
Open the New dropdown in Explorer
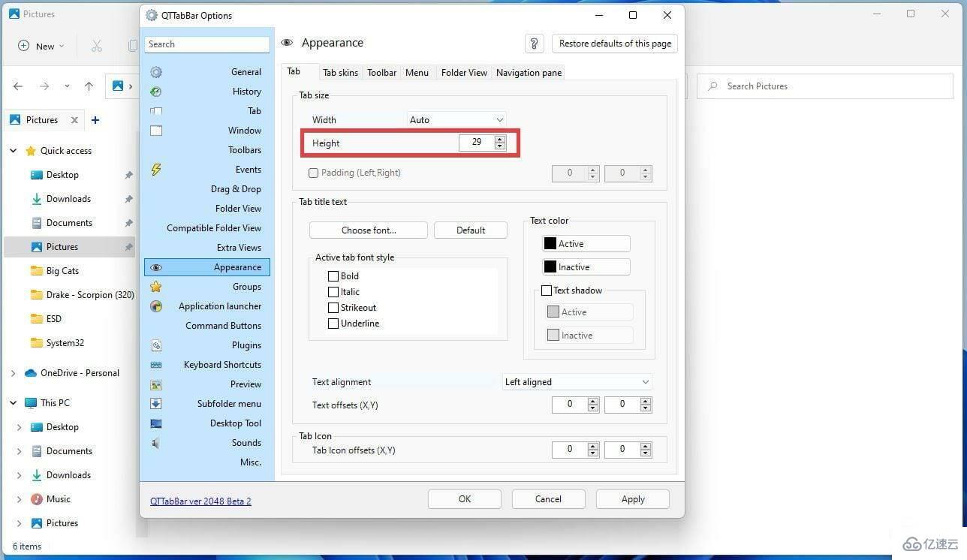pyautogui.click(x=41, y=46)
